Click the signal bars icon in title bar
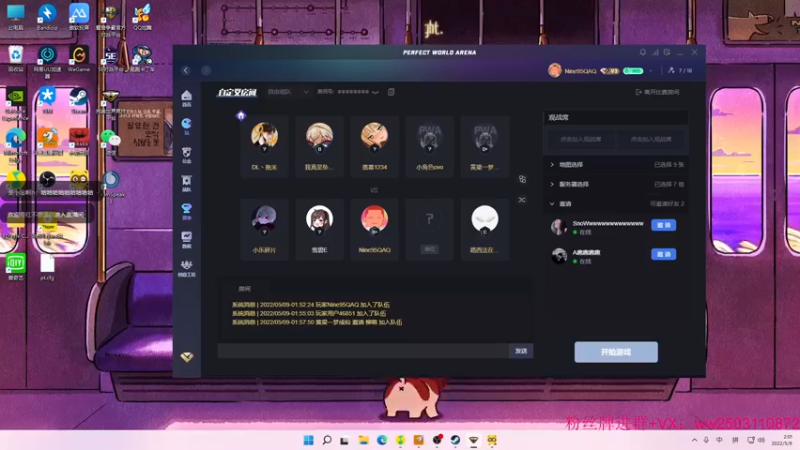Image resolution: width=800 pixels, height=450 pixels. click(x=655, y=52)
